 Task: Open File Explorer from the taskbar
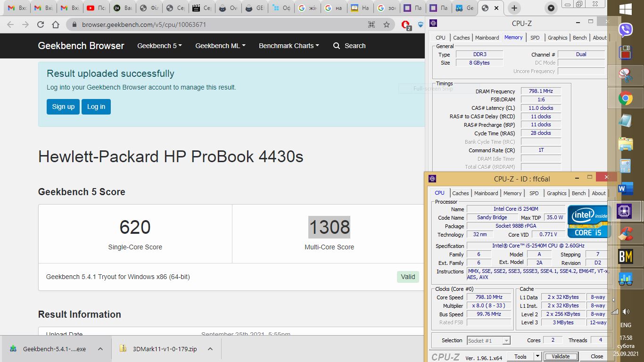pyautogui.click(x=626, y=143)
